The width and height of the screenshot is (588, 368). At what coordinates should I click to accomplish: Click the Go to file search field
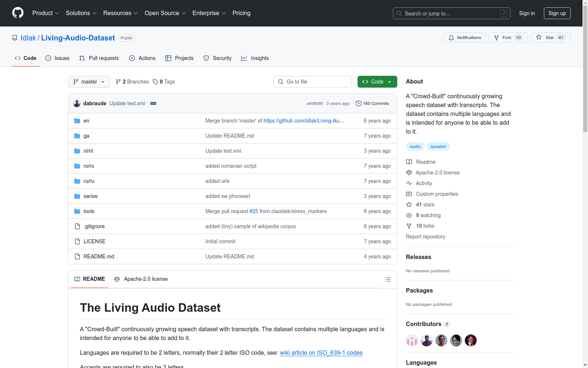[312, 82]
